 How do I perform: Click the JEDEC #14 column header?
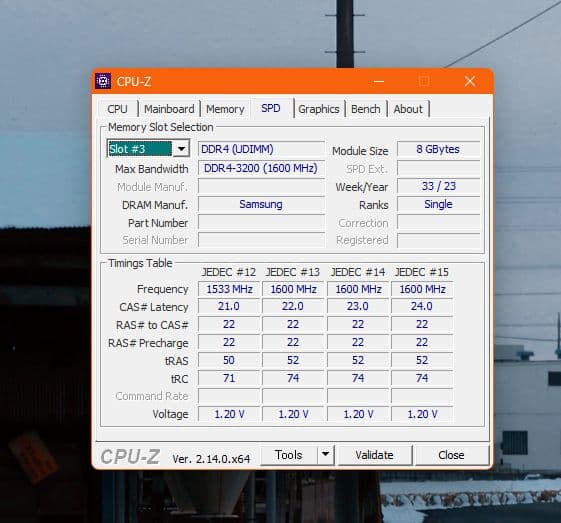point(358,272)
